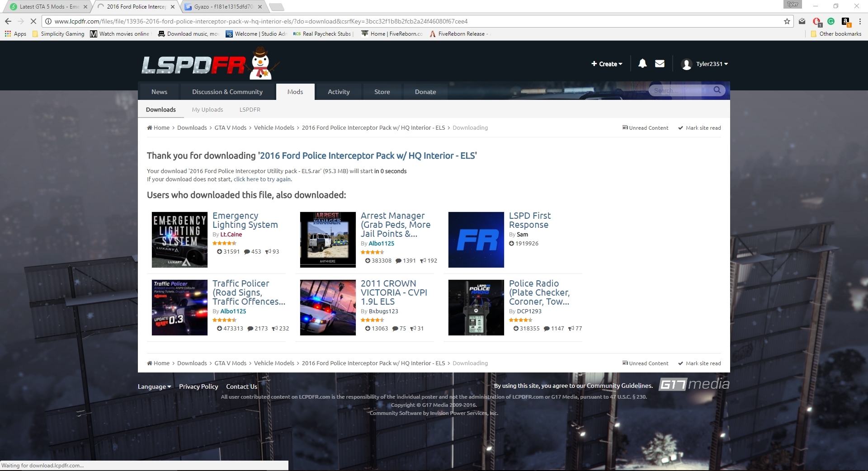
Task: Stop loading the page
Action: [33, 21]
